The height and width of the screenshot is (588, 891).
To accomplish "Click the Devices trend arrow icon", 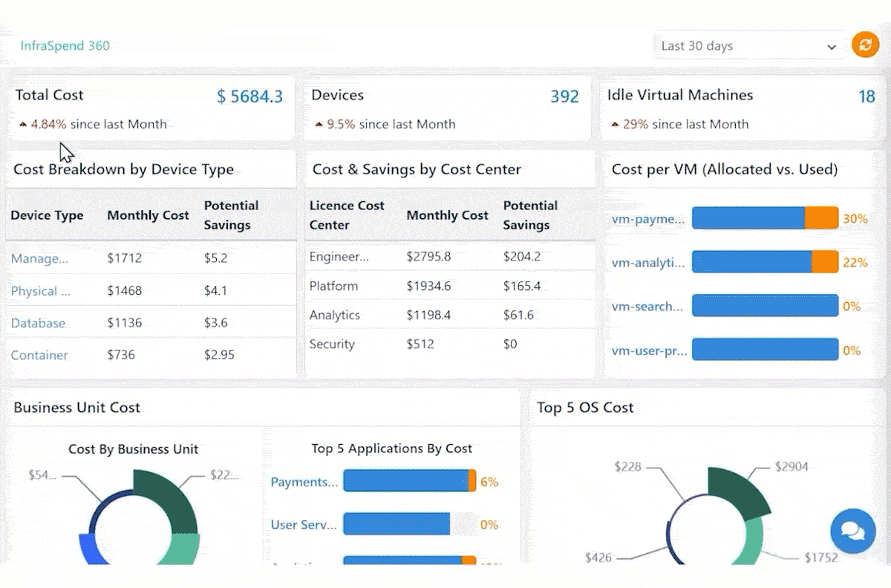I will (319, 125).
